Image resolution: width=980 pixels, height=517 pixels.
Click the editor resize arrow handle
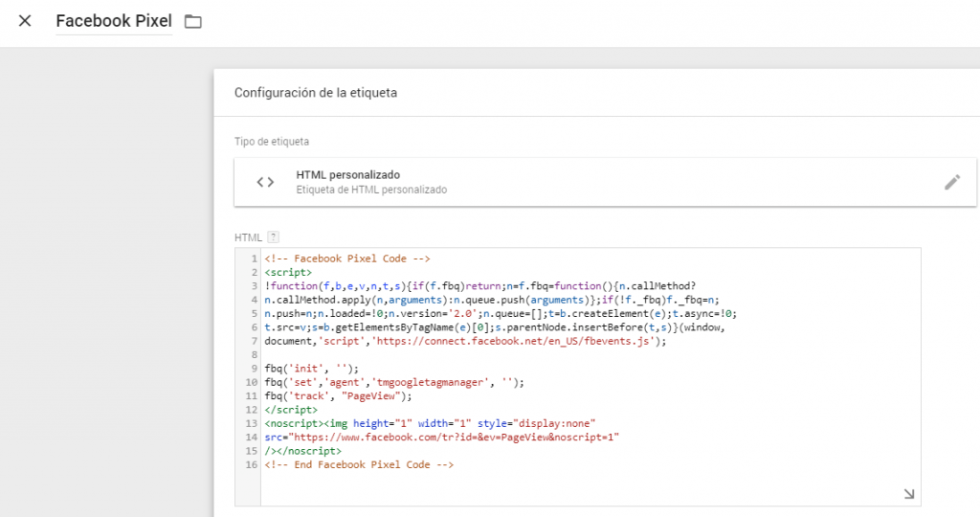tap(909, 494)
